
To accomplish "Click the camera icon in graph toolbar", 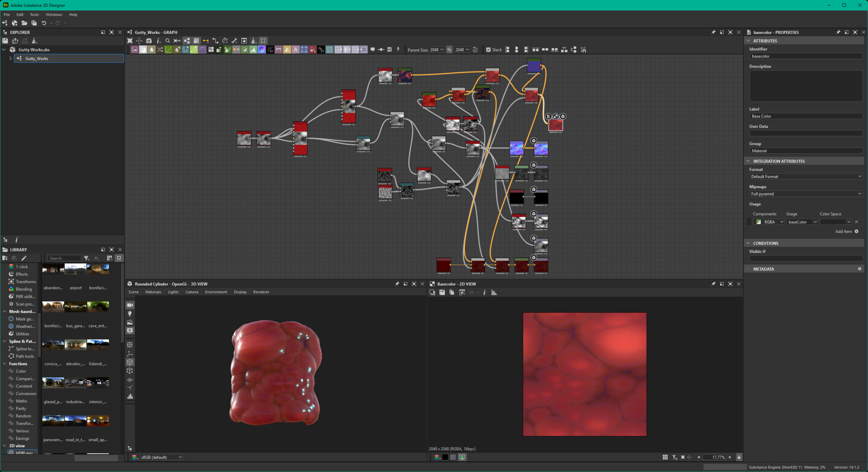I will point(149,41).
